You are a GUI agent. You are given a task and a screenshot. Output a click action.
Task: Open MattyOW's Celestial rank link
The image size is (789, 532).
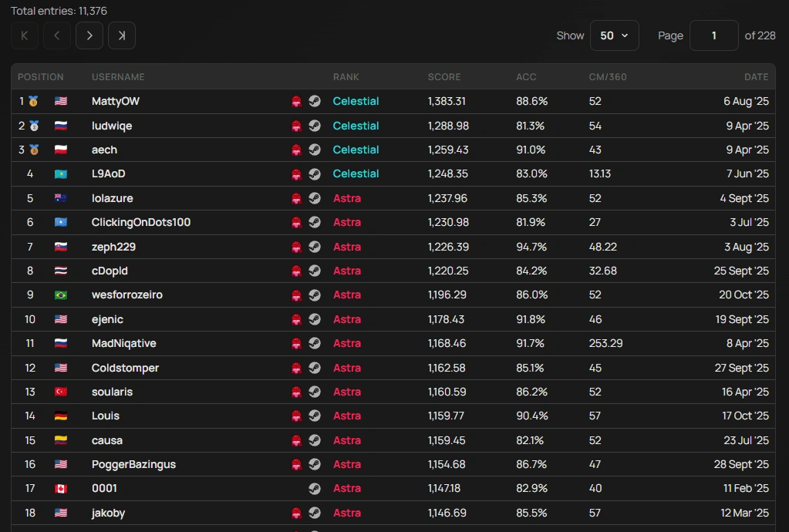click(x=356, y=101)
